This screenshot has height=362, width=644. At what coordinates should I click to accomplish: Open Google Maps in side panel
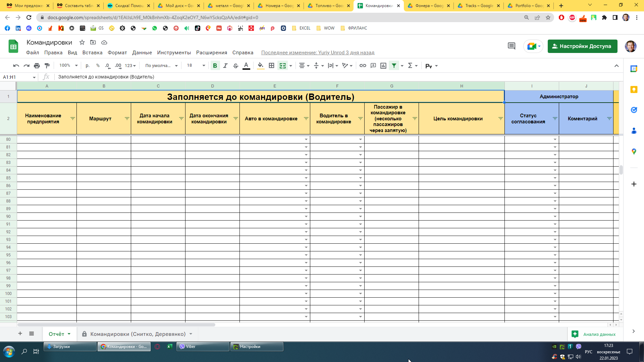tap(634, 152)
